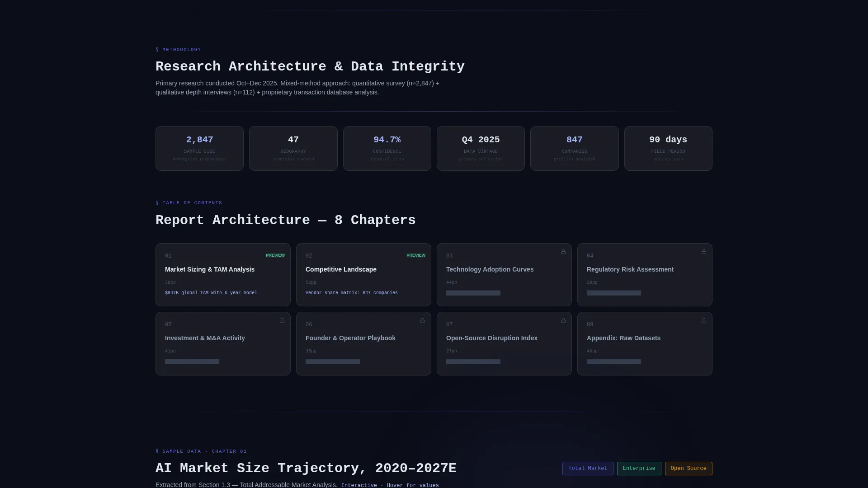Click the lock icon on Appendix: Raw Datasets card
The image size is (868, 488).
pyautogui.click(x=704, y=320)
